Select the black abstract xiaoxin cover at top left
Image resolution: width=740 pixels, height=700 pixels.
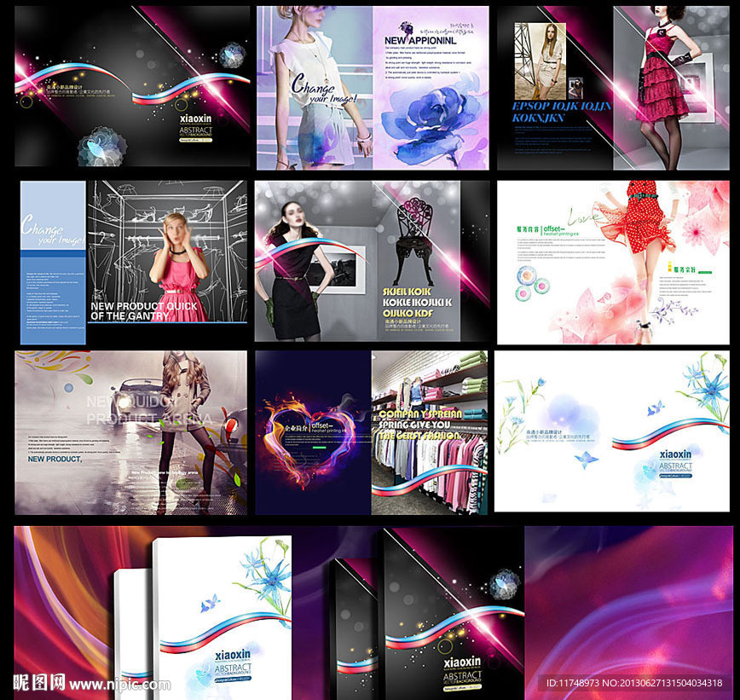(132, 86)
